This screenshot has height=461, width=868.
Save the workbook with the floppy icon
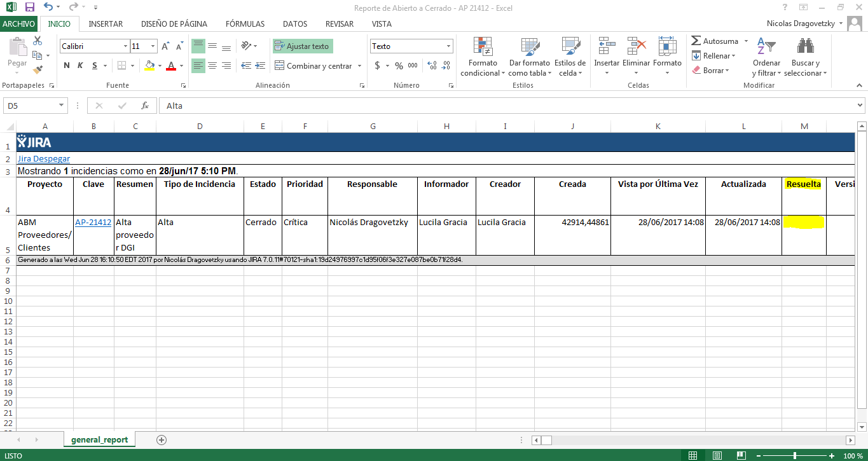[x=29, y=8]
